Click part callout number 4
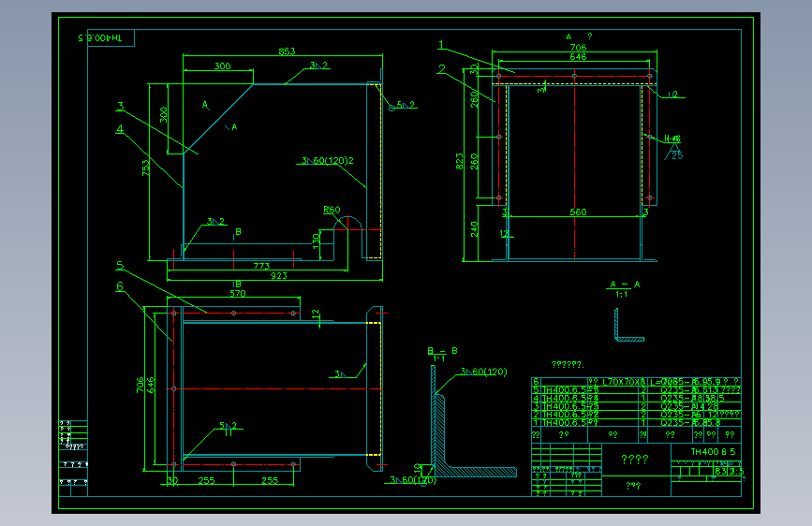 (120, 129)
